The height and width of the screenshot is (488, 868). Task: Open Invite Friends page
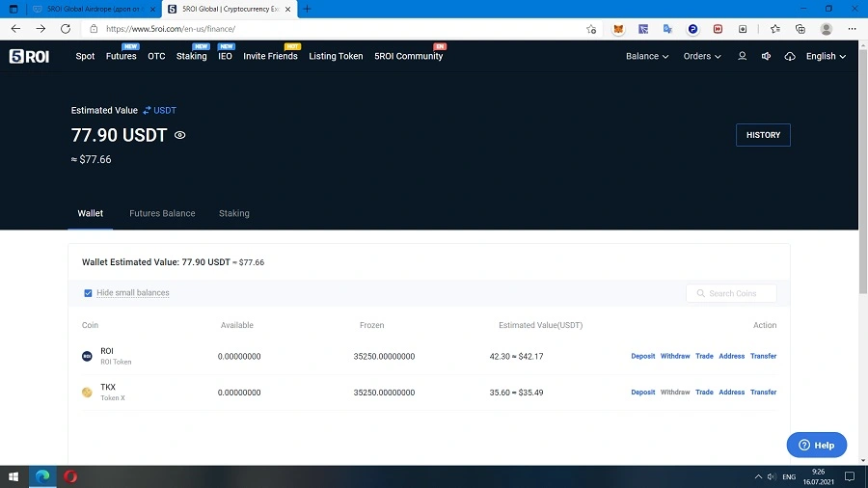coord(270,56)
